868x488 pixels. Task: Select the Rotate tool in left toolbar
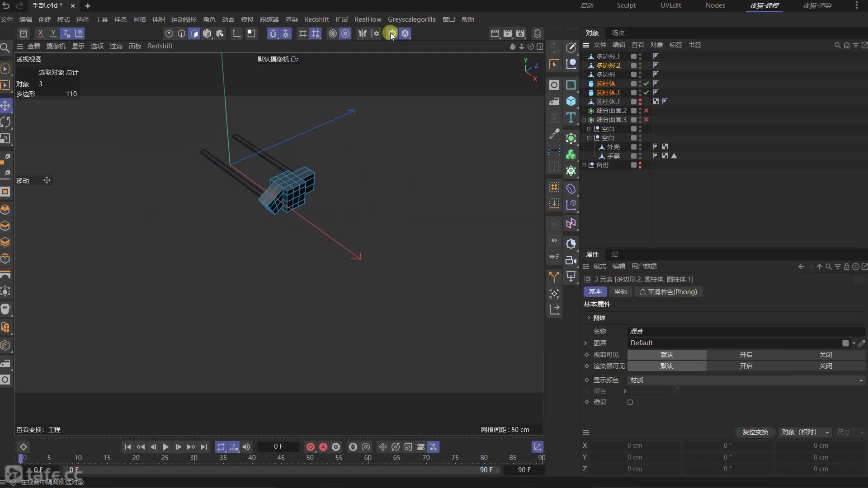5,122
